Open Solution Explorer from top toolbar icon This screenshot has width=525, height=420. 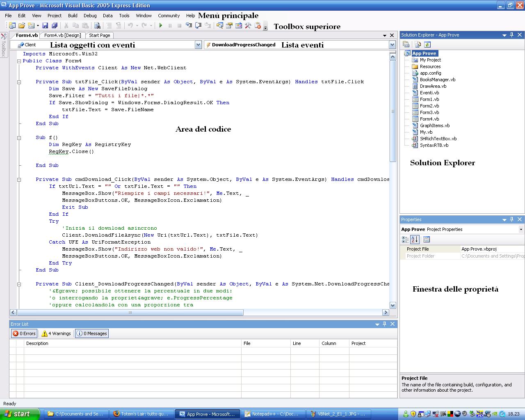220,25
